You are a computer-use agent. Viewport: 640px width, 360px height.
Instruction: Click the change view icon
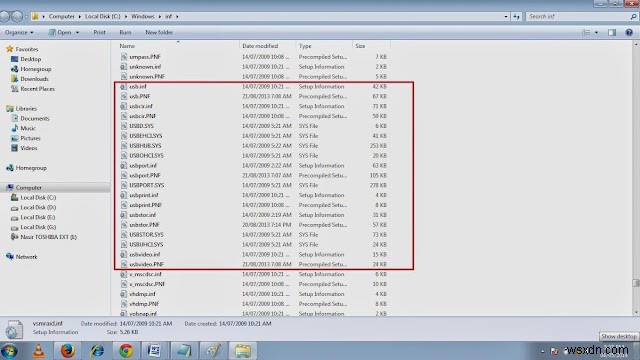coord(586,32)
